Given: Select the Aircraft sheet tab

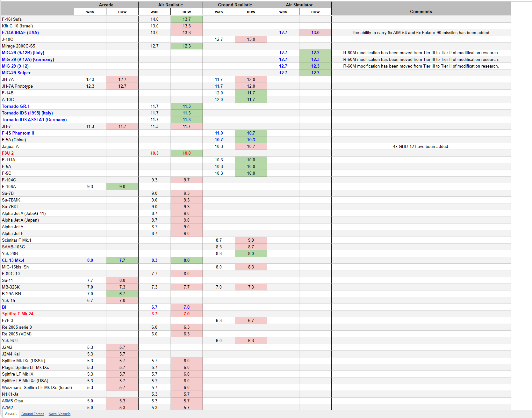Looking at the screenshot, I should (x=11, y=414).
